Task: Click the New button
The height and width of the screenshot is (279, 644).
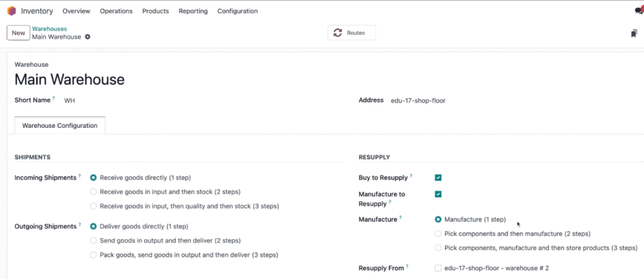Action: coord(18,33)
